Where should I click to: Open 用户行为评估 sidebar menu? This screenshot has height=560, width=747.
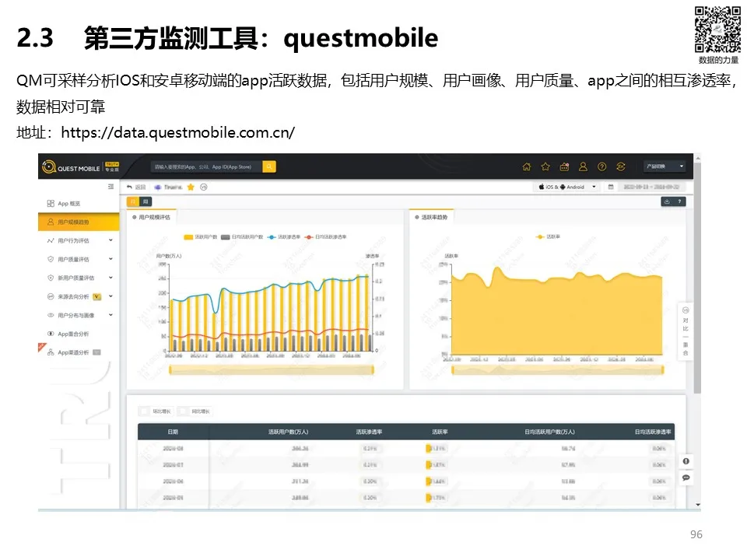(73, 240)
